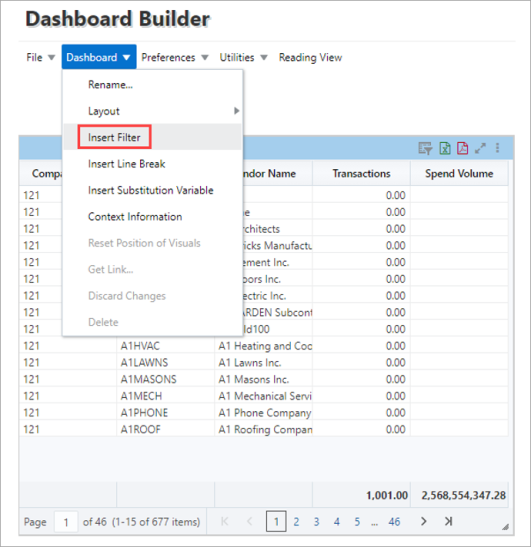Open the File dropdown menu

(x=40, y=57)
